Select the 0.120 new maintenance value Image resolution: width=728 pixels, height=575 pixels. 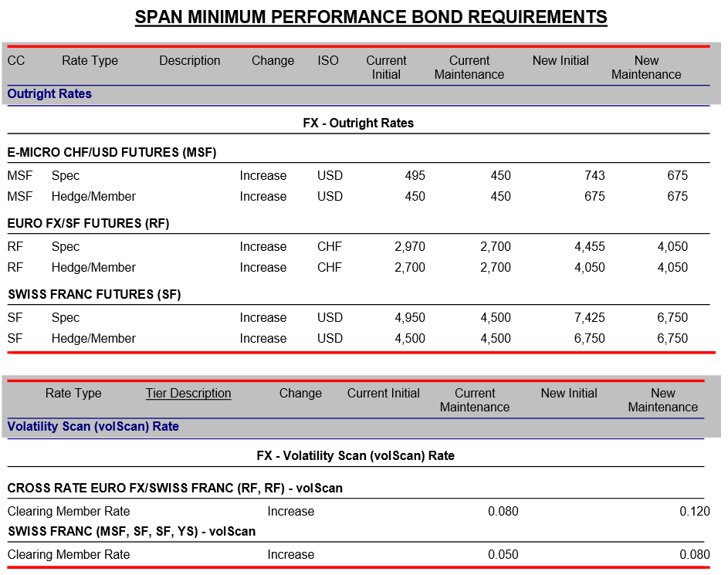pos(694,511)
